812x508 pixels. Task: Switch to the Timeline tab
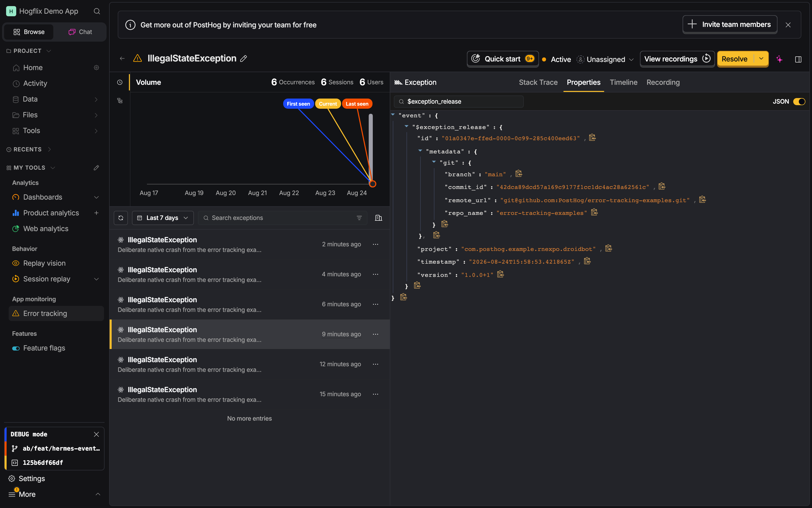pos(623,82)
